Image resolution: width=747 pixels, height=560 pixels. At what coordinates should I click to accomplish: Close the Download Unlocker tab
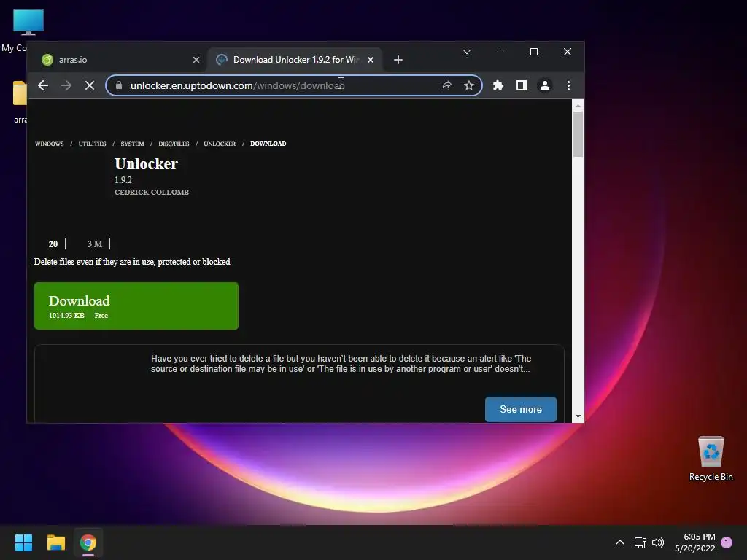point(371,60)
